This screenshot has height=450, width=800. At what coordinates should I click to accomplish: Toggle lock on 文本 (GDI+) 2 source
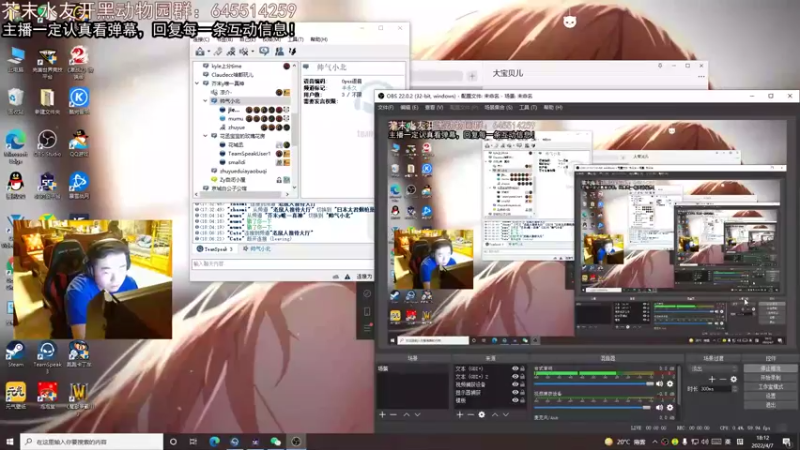click(522, 377)
